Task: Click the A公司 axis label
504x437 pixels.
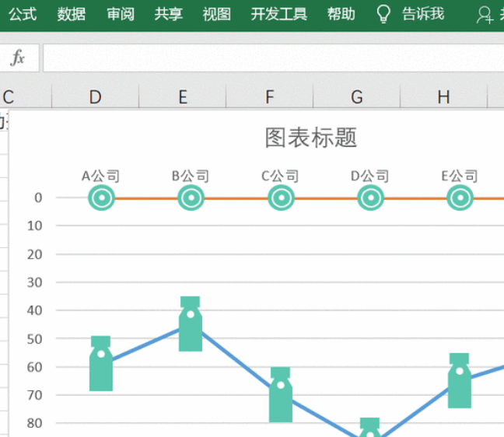Action: pos(100,176)
